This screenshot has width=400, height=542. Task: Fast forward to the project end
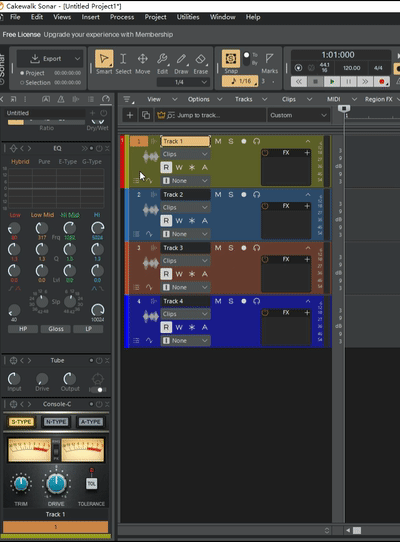[x=365, y=82]
